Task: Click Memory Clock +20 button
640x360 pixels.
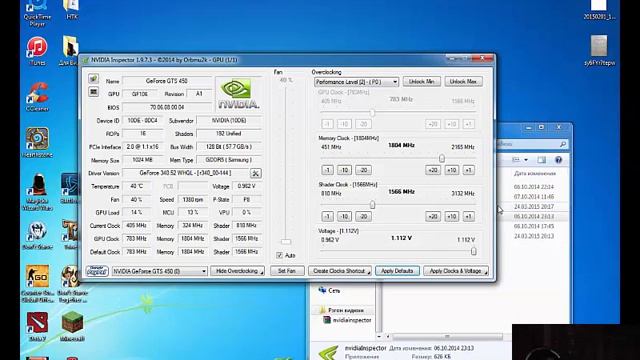Action: 433,170
